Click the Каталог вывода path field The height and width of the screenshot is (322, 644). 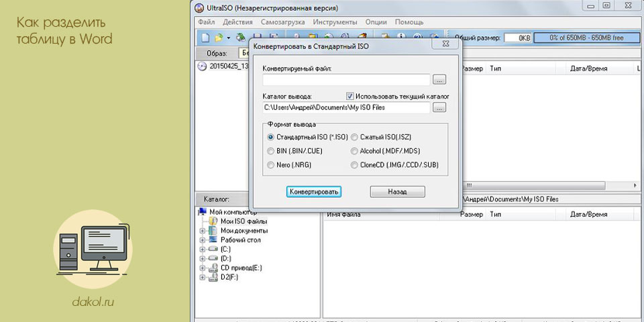[x=346, y=107]
